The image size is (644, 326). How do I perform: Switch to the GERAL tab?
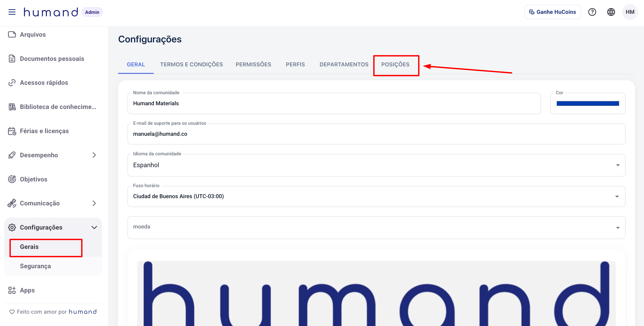coord(136,64)
